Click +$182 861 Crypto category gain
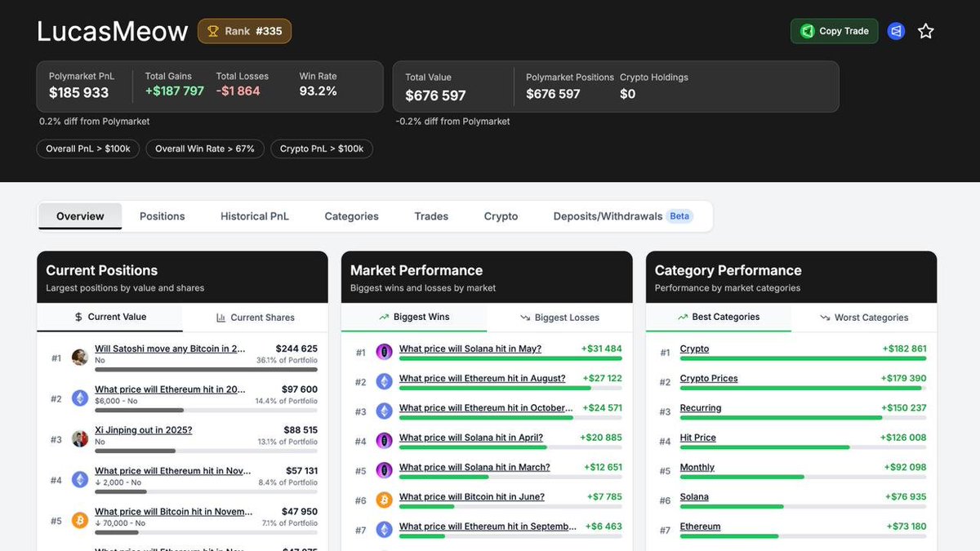Image resolution: width=980 pixels, height=551 pixels. [x=904, y=349]
